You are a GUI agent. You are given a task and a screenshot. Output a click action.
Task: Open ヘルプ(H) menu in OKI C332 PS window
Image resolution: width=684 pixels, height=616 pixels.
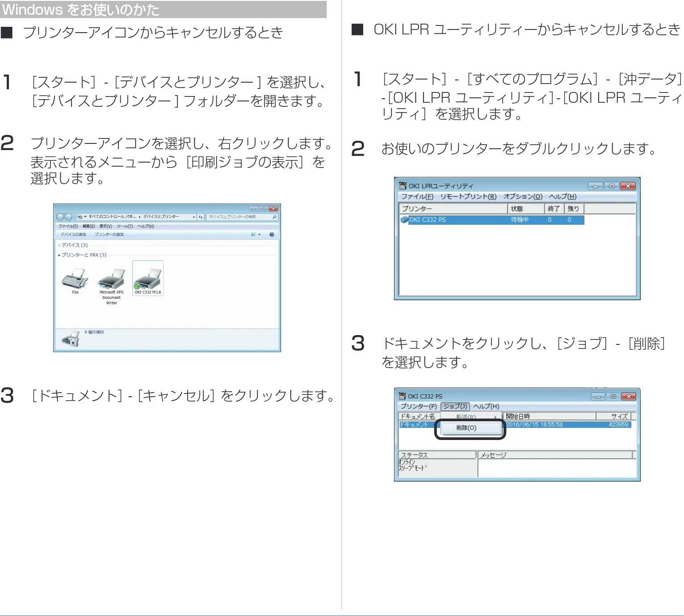tap(486, 406)
